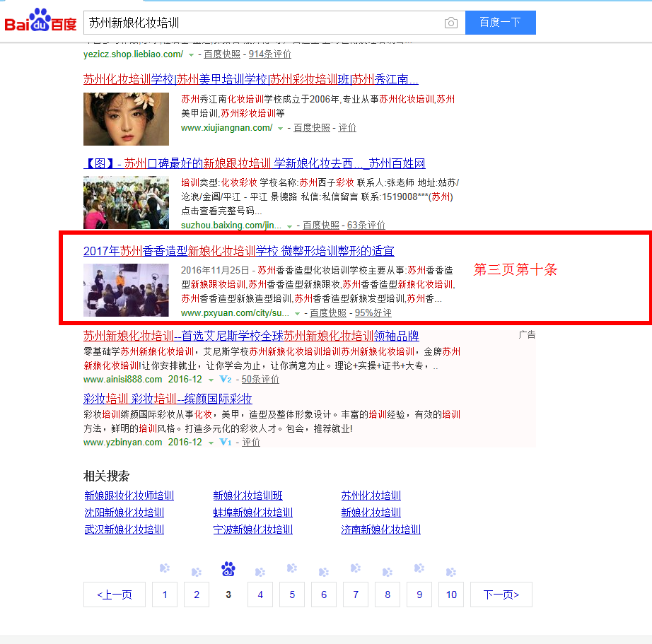Click paw icon above page 5

(x=292, y=568)
